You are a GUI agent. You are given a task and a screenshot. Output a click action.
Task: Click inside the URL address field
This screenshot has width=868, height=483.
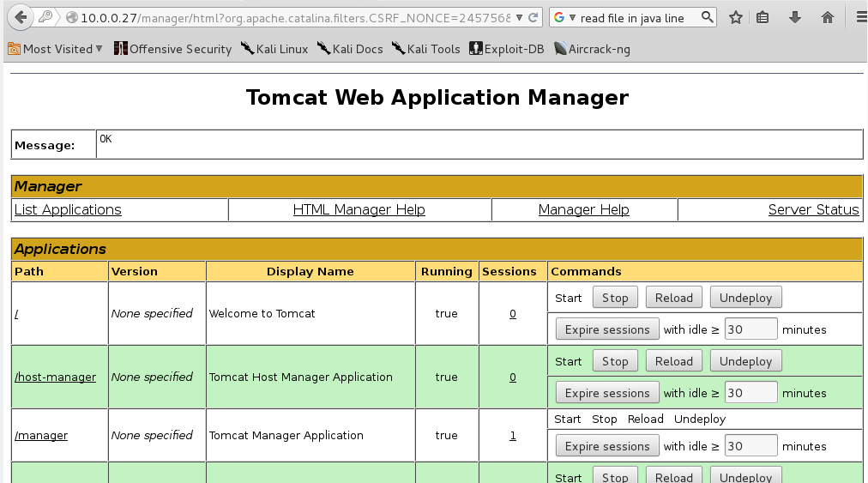pyautogui.click(x=295, y=18)
